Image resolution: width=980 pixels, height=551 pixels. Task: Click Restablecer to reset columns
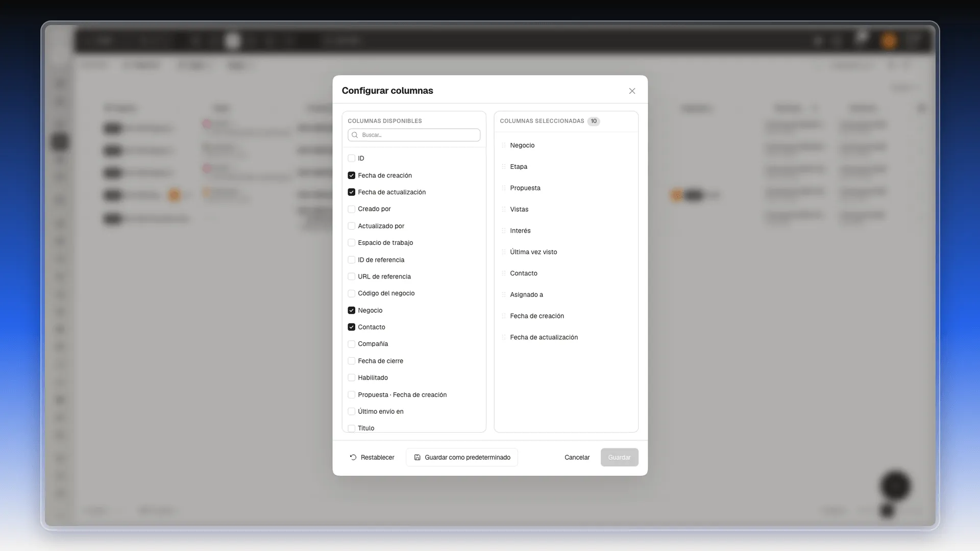tap(372, 457)
